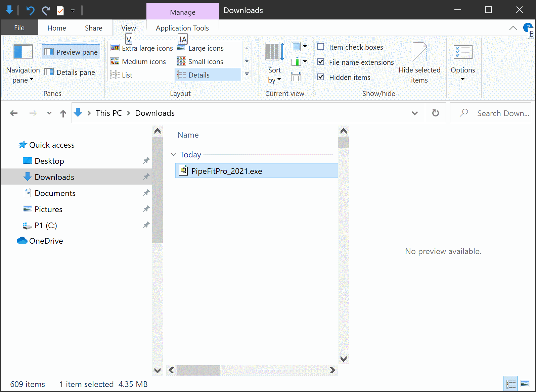Screen dimensions: 536x392
Task: Open the P1 (C:) drive
Action: [46, 226]
